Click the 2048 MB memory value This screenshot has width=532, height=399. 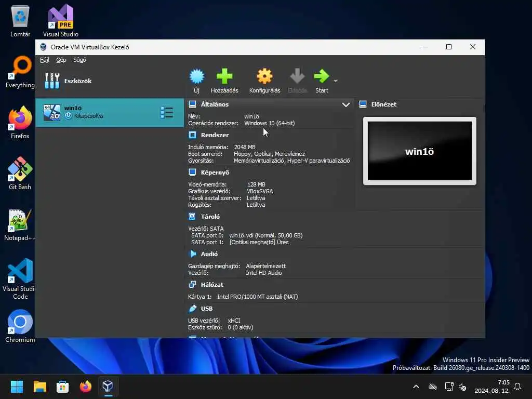point(245,147)
